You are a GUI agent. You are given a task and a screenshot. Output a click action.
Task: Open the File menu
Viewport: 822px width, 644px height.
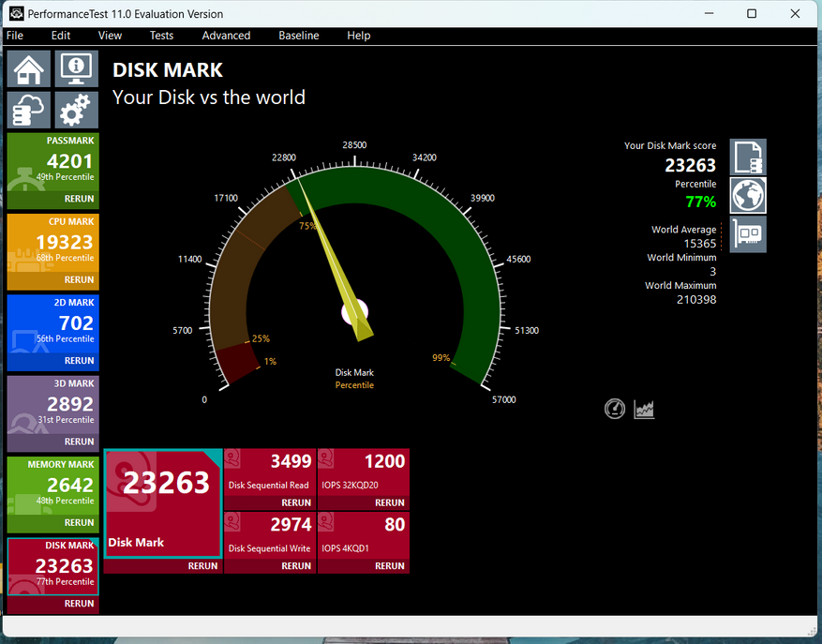click(15, 36)
